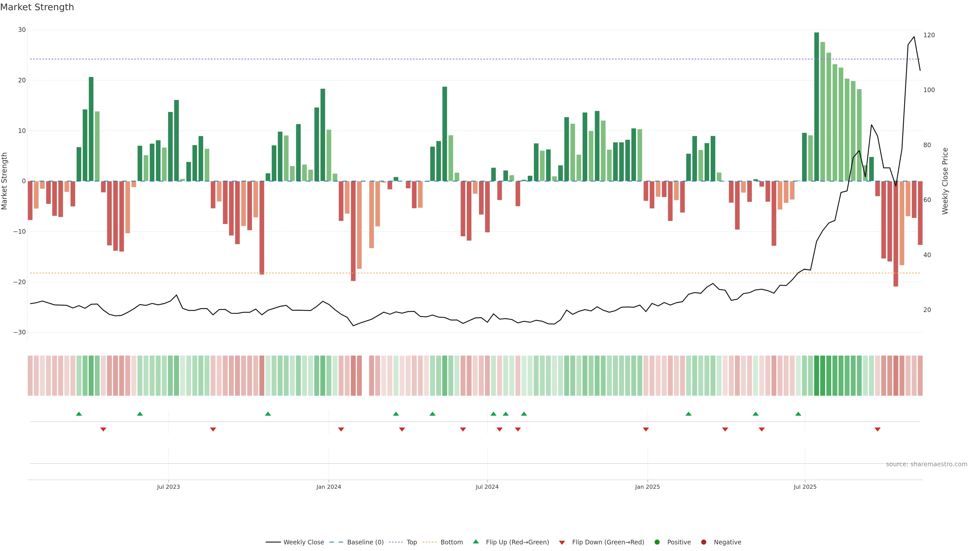Click the flip-up triangle just before Jul 2025

[798, 414]
